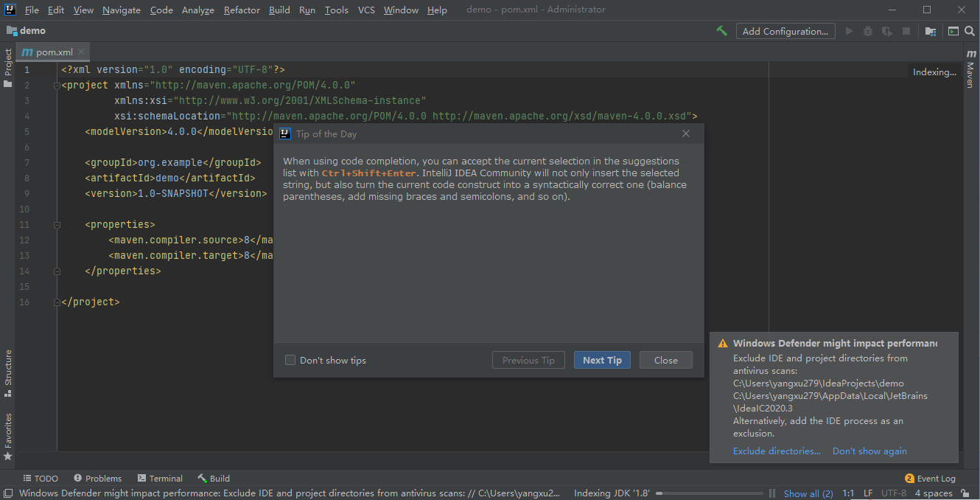Click the Indexing JDK progress bar
This screenshot has width=980, height=500.
tap(709, 493)
